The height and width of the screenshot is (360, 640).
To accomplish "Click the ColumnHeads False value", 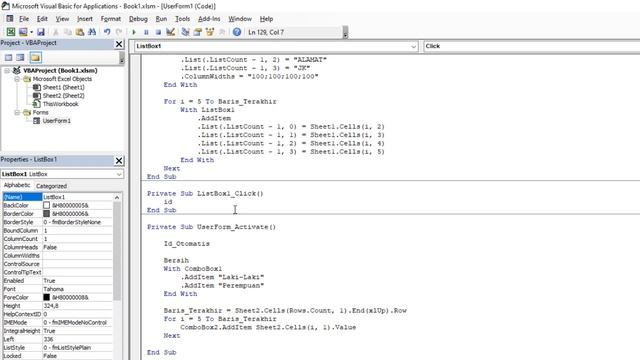I will tap(77, 247).
